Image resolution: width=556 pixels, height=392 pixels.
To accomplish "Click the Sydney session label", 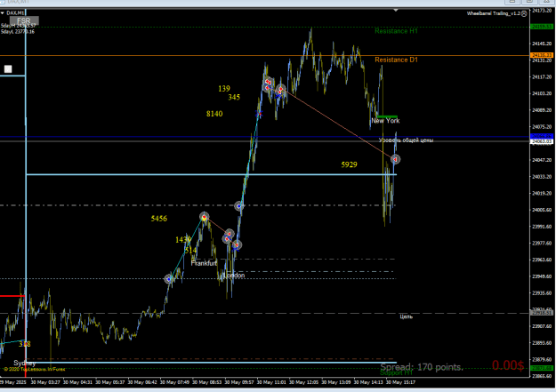I will (x=25, y=363).
